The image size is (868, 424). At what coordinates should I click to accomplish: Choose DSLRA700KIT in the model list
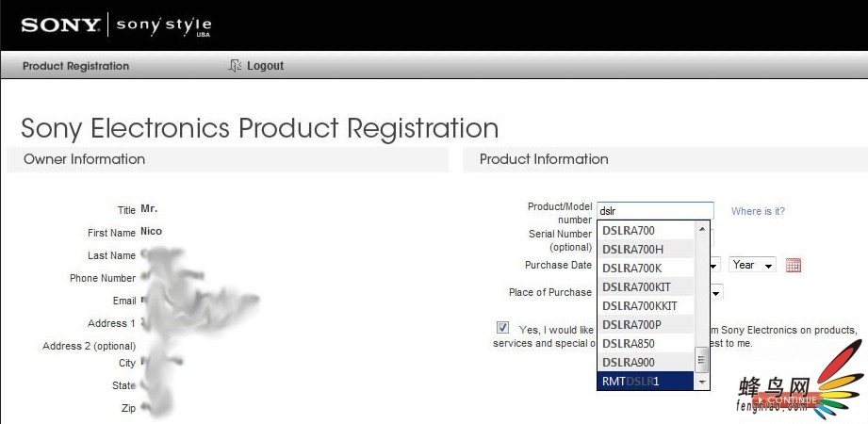pos(646,286)
